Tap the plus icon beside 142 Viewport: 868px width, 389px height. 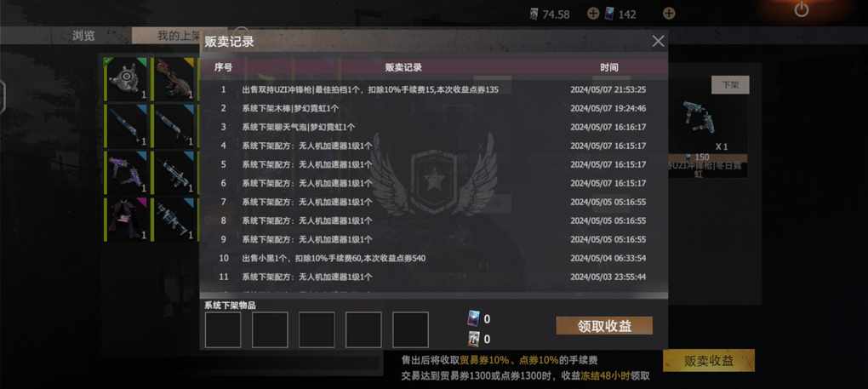[x=669, y=14]
